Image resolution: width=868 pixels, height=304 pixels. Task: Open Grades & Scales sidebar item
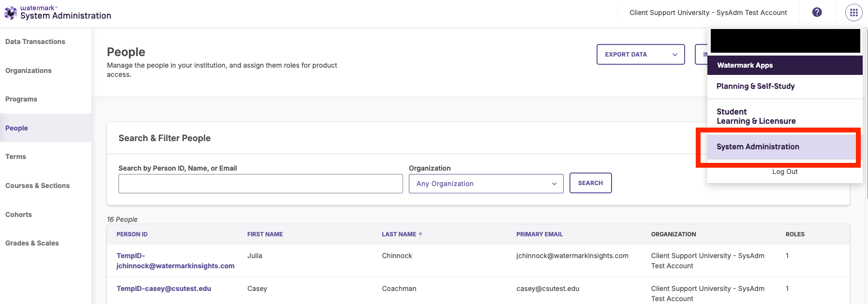[x=32, y=243]
